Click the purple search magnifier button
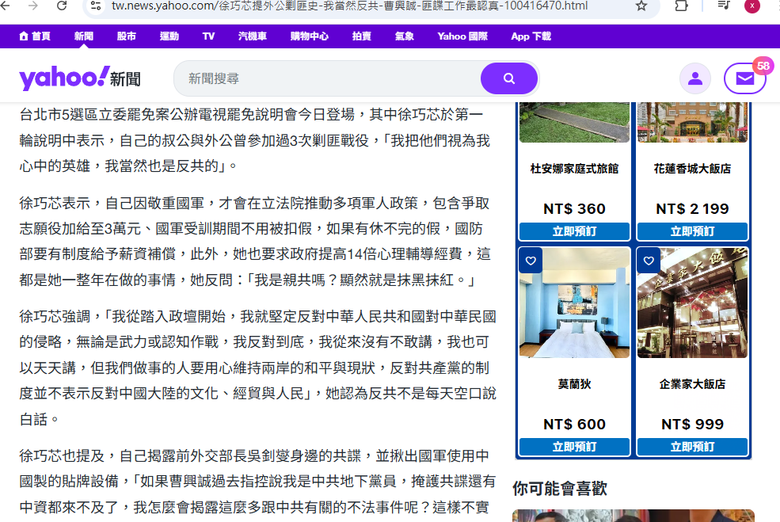 coord(509,79)
